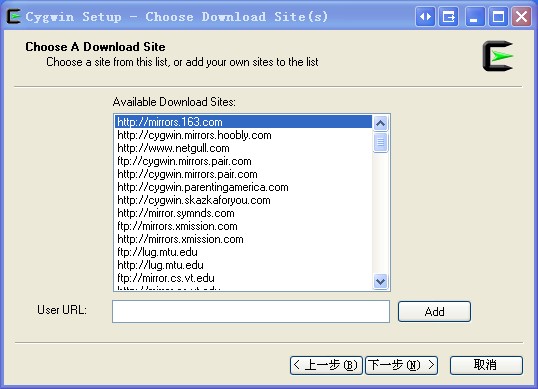538x389 pixels.
Task: Click the list scroll down arrow
Action: click(x=380, y=281)
